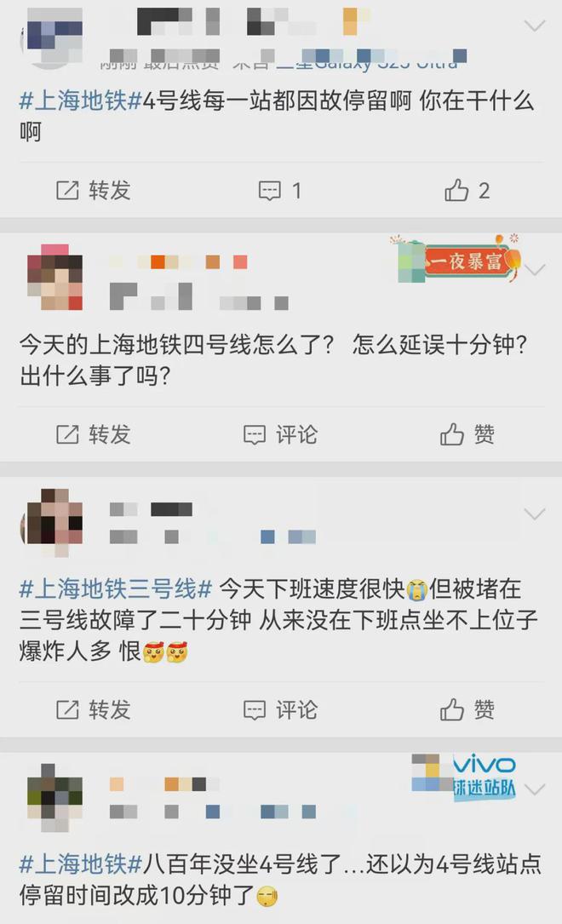Open the #上海地铁三号线# hashtag

(x=116, y=588)
